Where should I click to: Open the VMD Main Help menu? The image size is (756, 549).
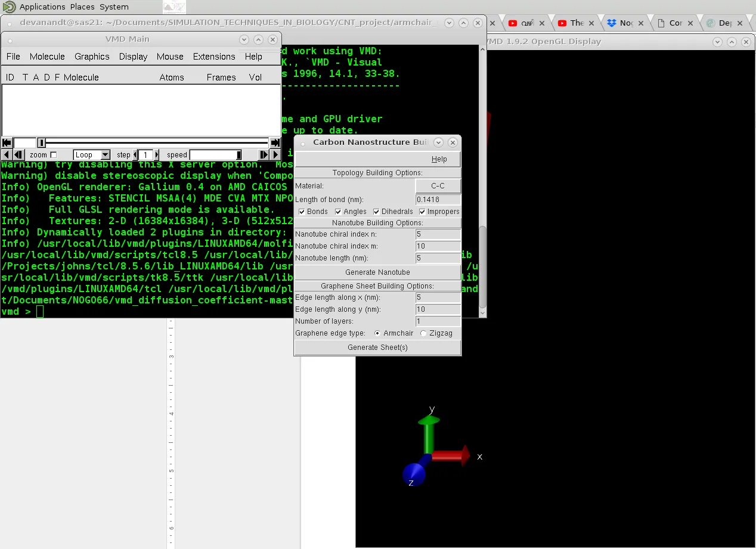point(253,57)
